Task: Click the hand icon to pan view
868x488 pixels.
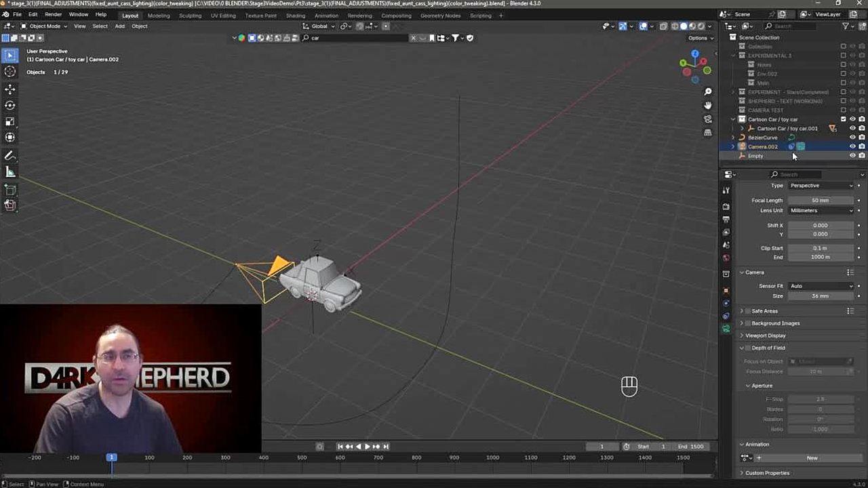Action: (x=707, y=105)
